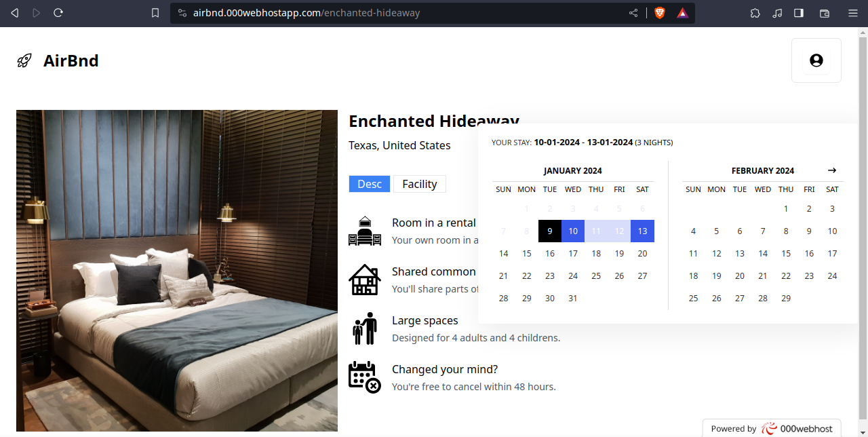
Task: Open the user profile account icon
Action: (x=816, y=60)
